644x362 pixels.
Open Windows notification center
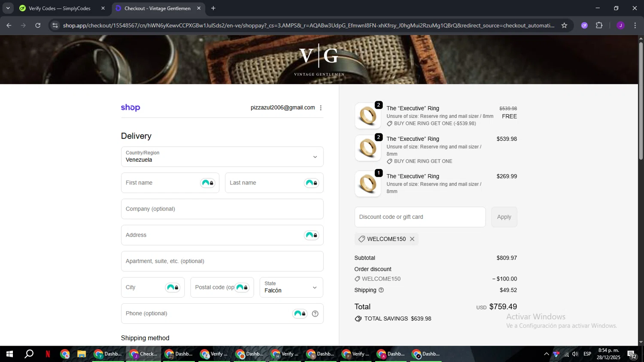coord(632,354)
